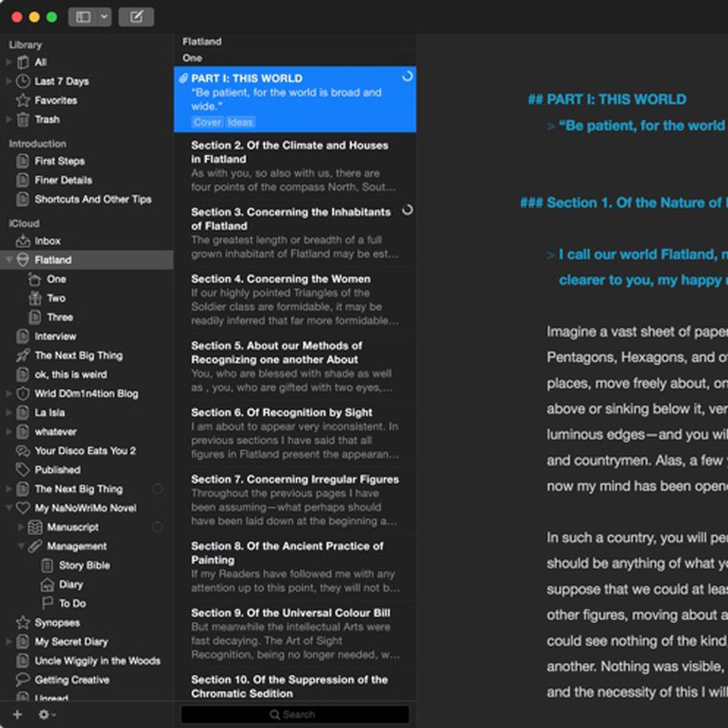728x728 pixels.
Task: Select the Management paperclip icon
Action: pos(35,546)
